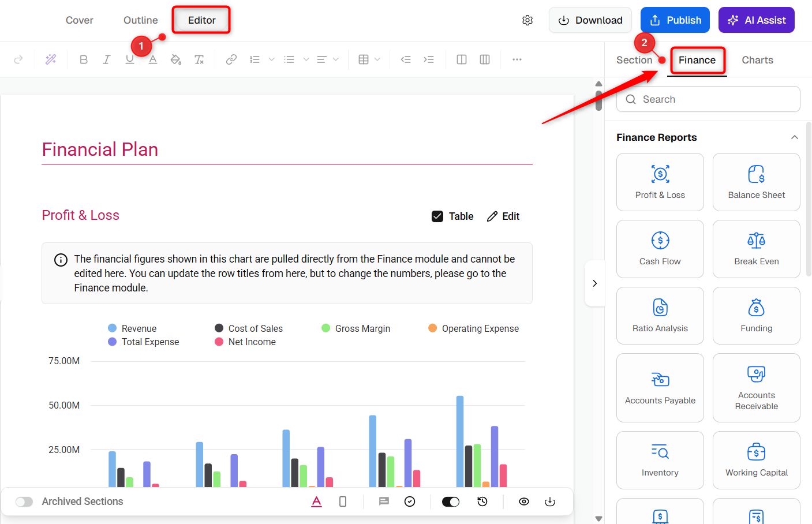Open the Section panel tab
Viewport: 812px width, 524px height.
click(634, 60)
